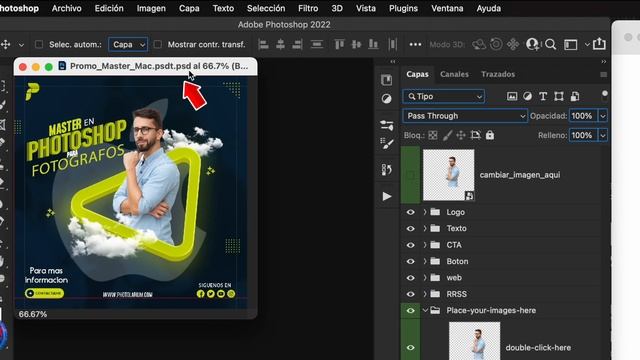Hide the web group layer
The width and height of the screenshot is (640, 360).
click(x=411, y=278)
